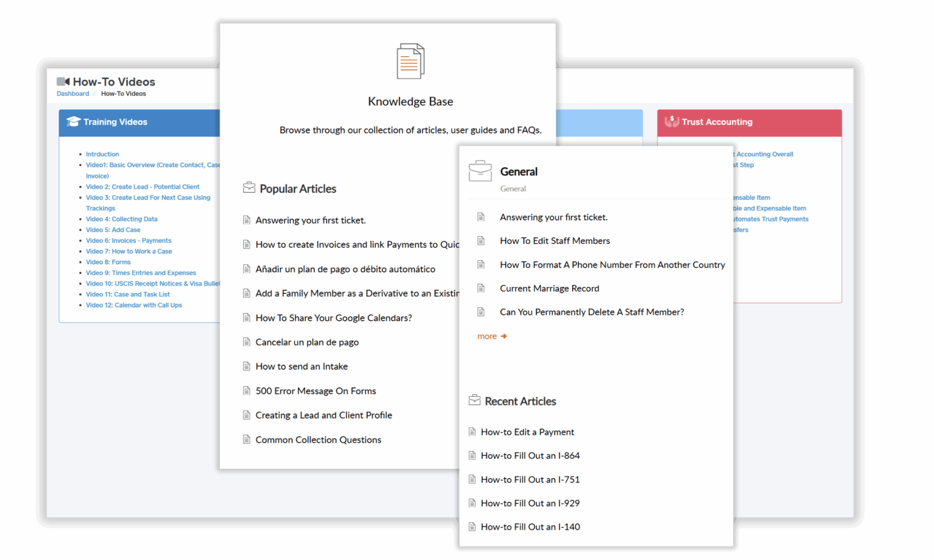The width and height of the screenshot is (934, 560).
Task: Click the Recent Articles briefcase icon
Action: tap(474, 401)
